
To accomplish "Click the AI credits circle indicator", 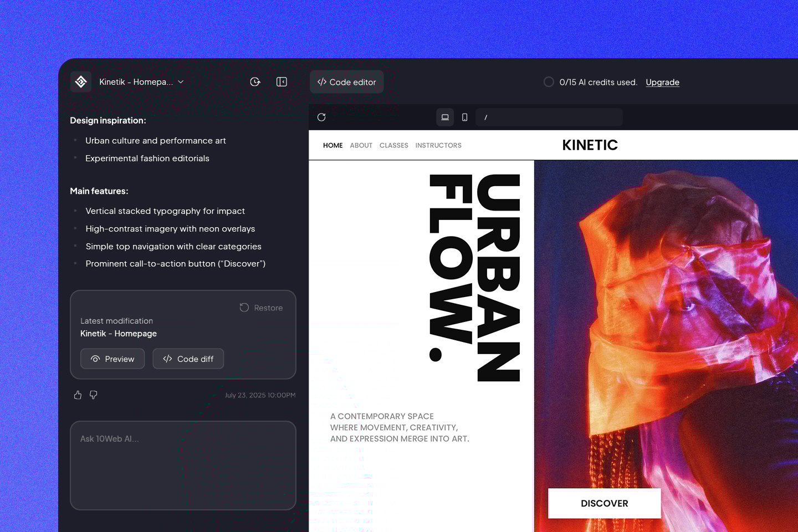I will tap(549, 82).
